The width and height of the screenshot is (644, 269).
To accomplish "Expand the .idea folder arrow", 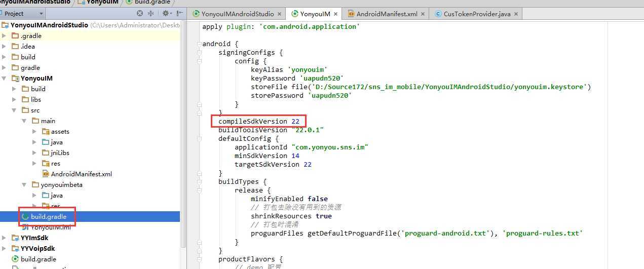I will tap(4, 47).
